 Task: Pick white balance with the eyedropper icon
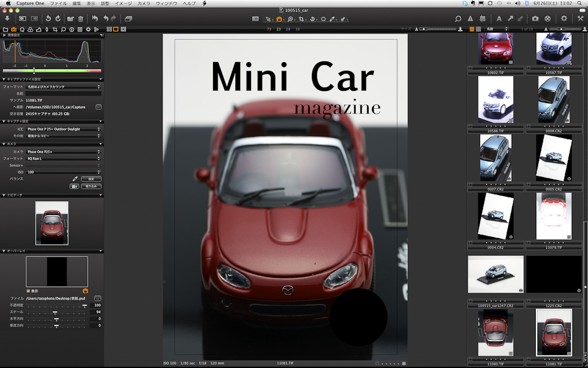click(x=75, y=179)
